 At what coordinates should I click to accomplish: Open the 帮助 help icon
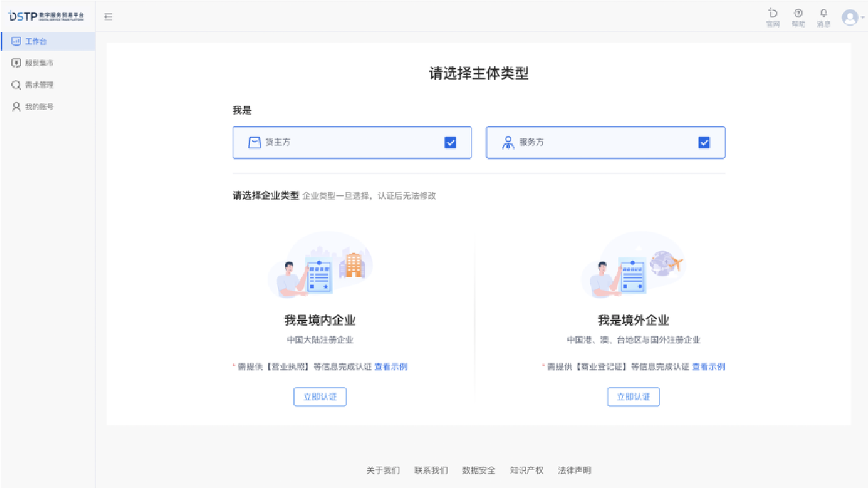pos(798,15)
